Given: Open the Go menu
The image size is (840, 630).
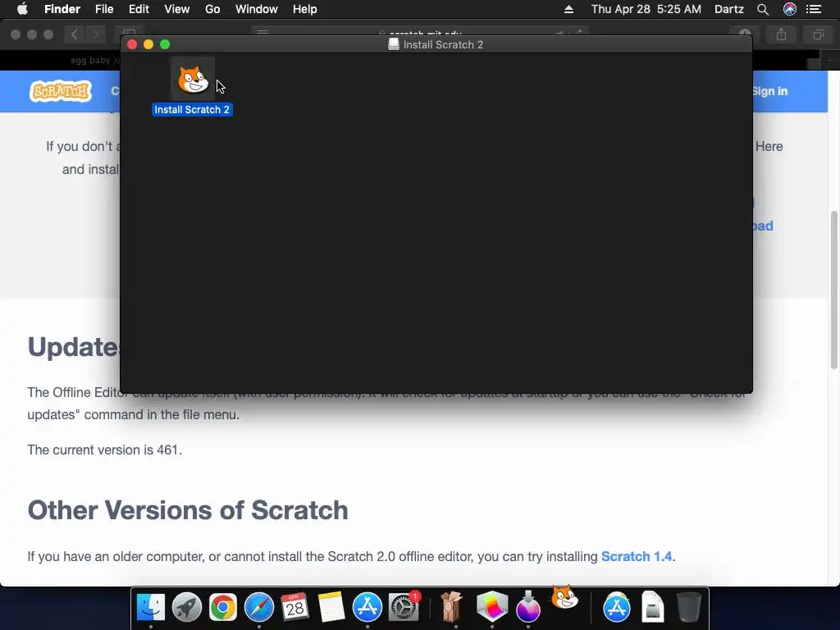Looking at the screenshot, I should [x=212, y=9].
